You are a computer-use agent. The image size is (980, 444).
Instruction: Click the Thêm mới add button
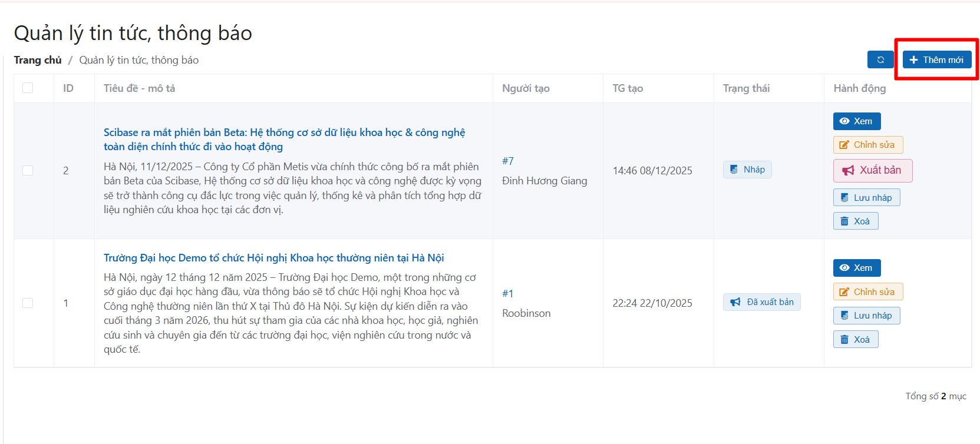coord(936,59)
